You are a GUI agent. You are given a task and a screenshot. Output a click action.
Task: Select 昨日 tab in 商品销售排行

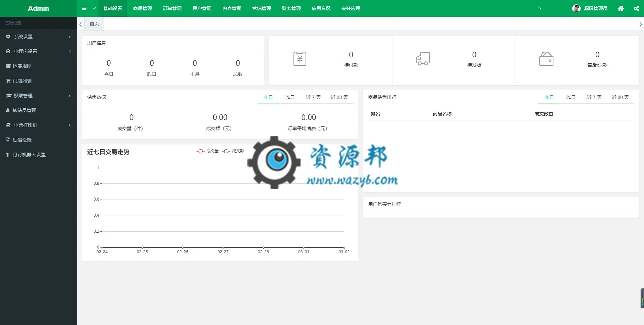click(571, 97)
